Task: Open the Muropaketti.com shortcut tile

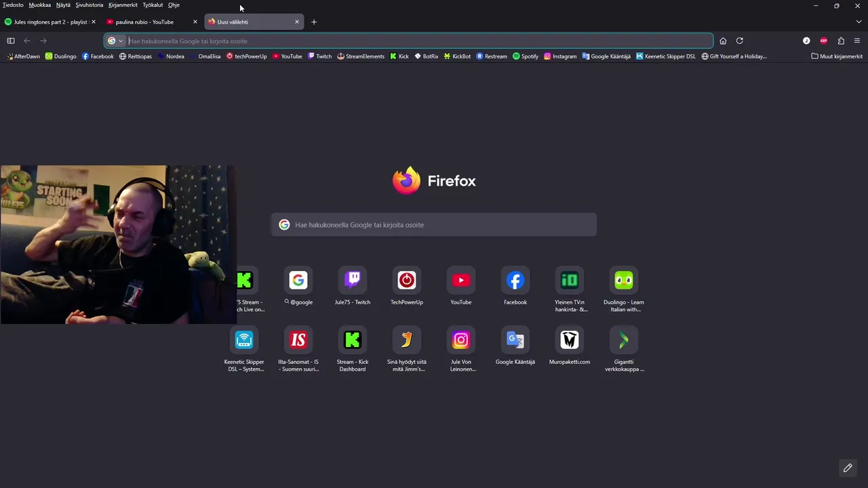Action: click(570, 346)
